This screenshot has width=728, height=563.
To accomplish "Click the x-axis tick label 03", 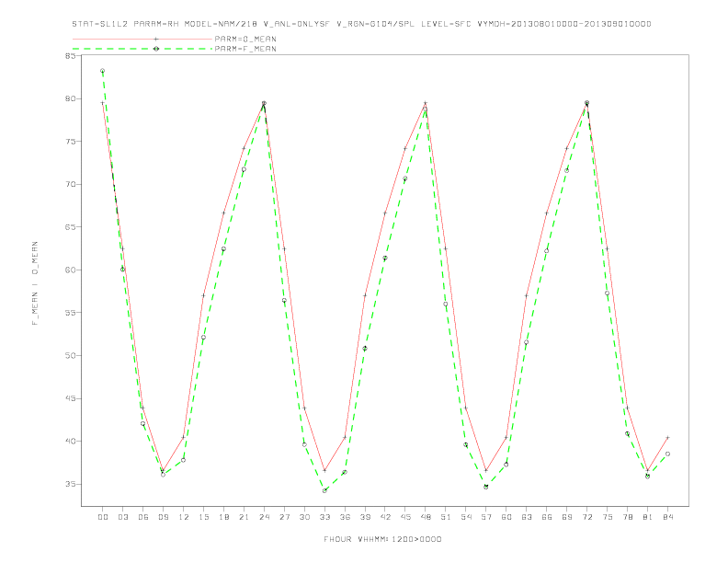I will tap(122, 517).
